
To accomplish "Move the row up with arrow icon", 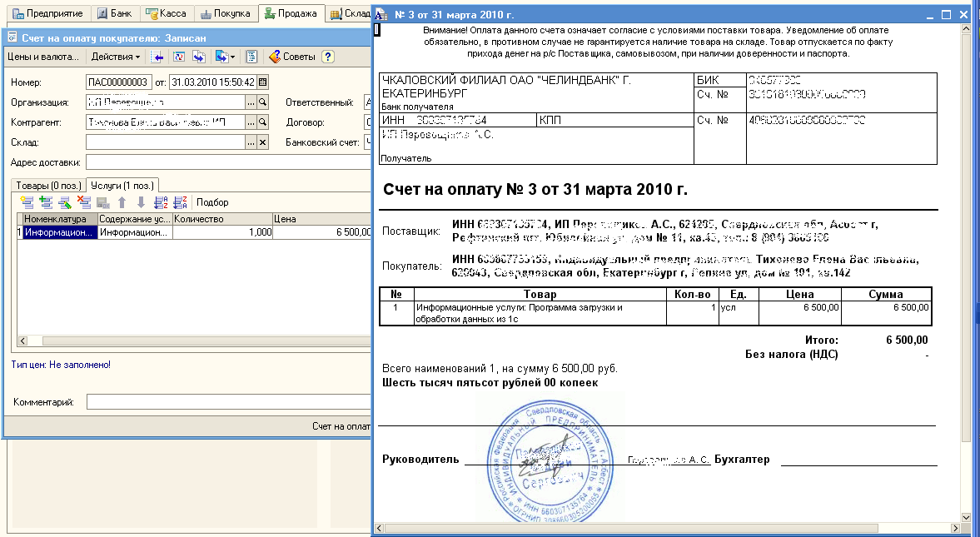I will pyautogui.click(x=122, y=202).
